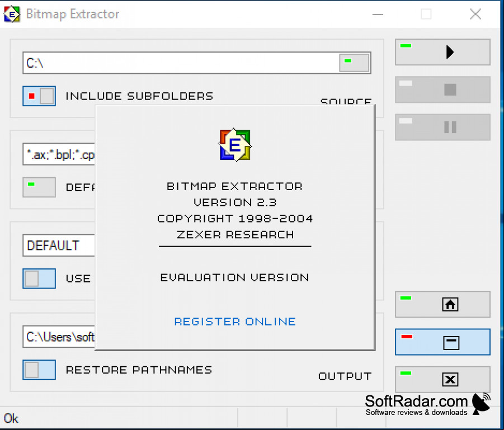504x430 pixels.
Task: Close the Bitmap Extractor window
Action: tap(475, 14)
